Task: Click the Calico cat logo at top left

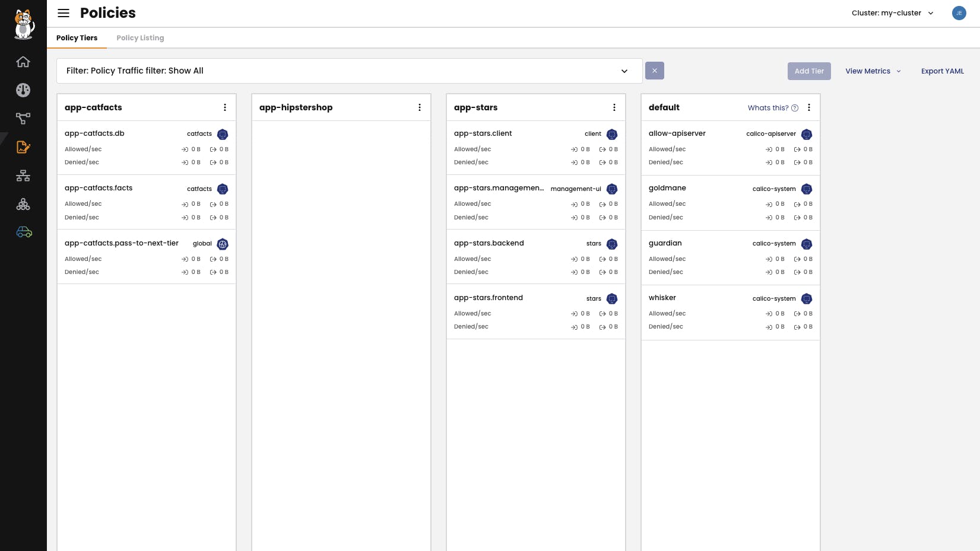Action: [x=24, y=24]
